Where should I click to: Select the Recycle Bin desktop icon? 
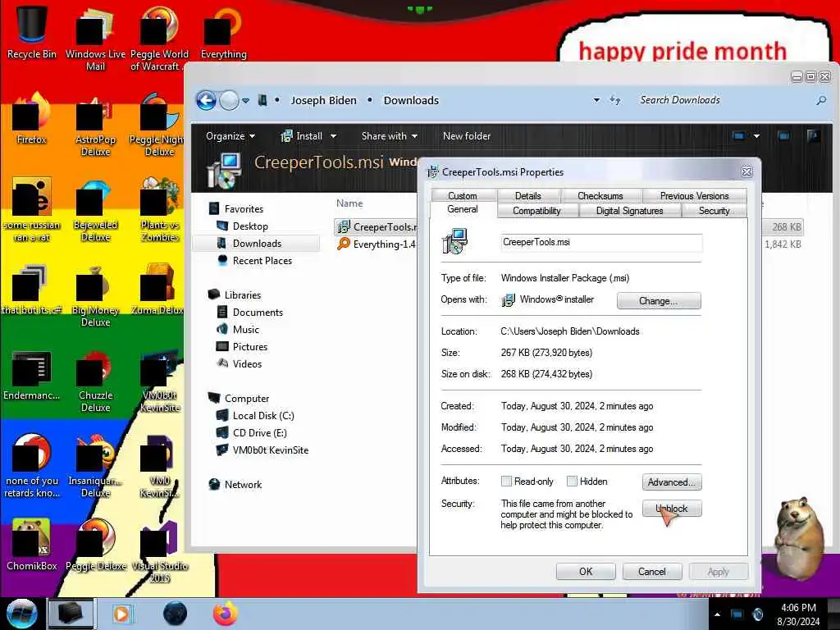[x=32, y=31]
